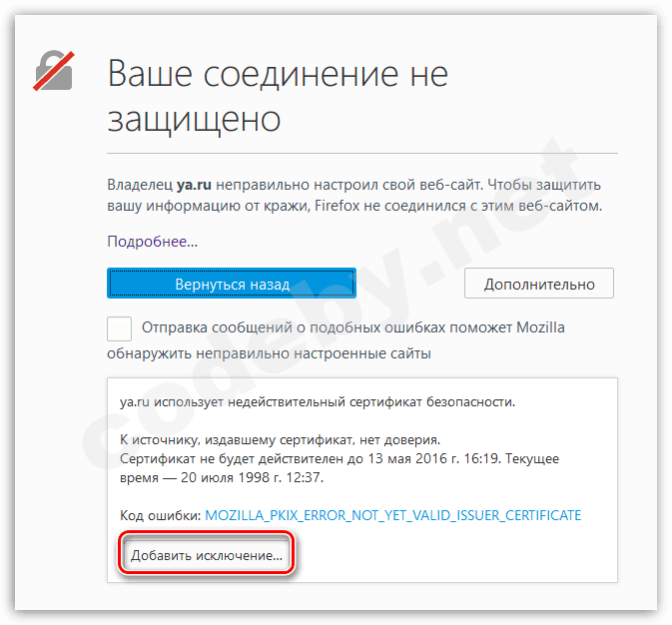Click the Вернуться назад button
Image resolution: width=672 pixels, height=625 pixels.
click(x=232, y=284)
